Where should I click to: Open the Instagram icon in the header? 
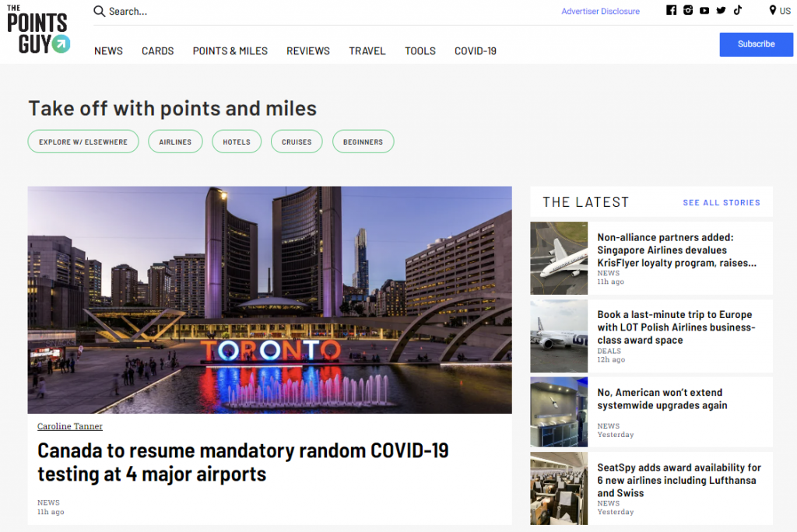pos(688,10)
